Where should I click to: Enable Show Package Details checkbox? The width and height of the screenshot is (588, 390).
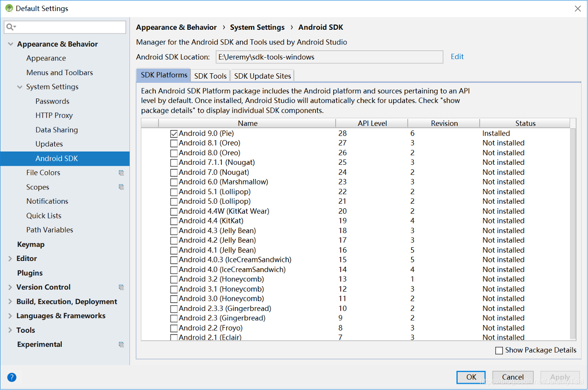click(x=499, y=351)
